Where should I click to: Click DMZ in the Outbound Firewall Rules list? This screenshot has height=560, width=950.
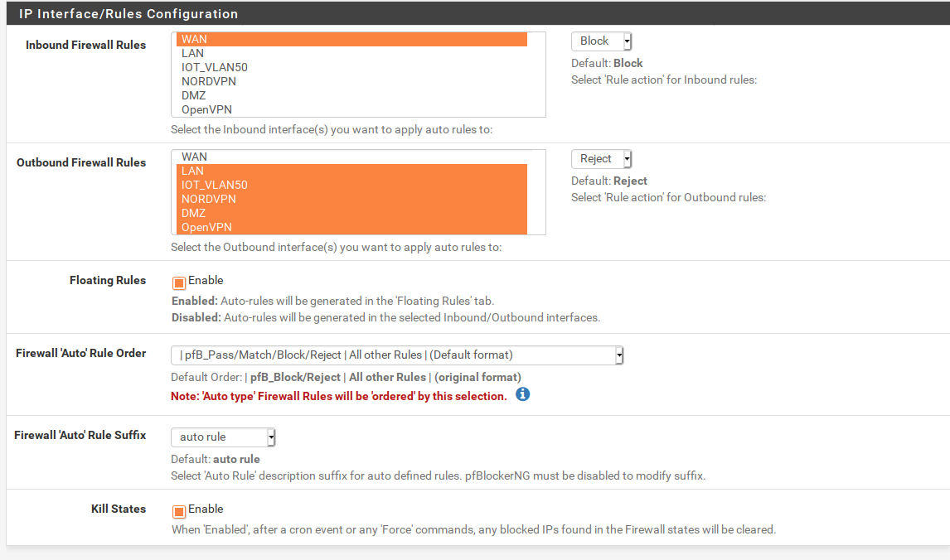[352, 213]
